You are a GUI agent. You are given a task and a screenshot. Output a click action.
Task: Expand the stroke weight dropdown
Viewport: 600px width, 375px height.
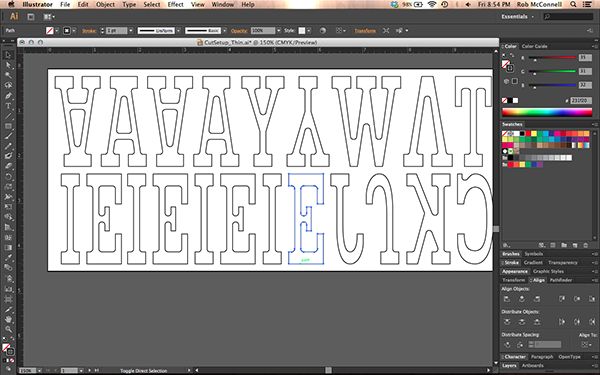tap(131, 31)
